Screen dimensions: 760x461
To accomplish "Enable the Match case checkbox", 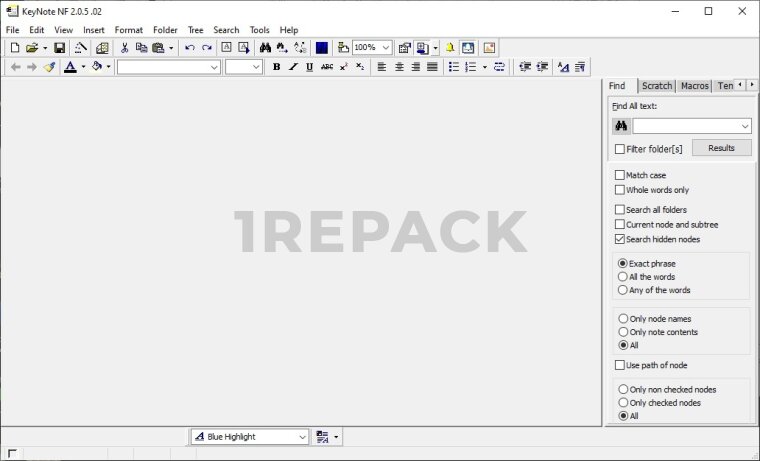I will point(620,175).
